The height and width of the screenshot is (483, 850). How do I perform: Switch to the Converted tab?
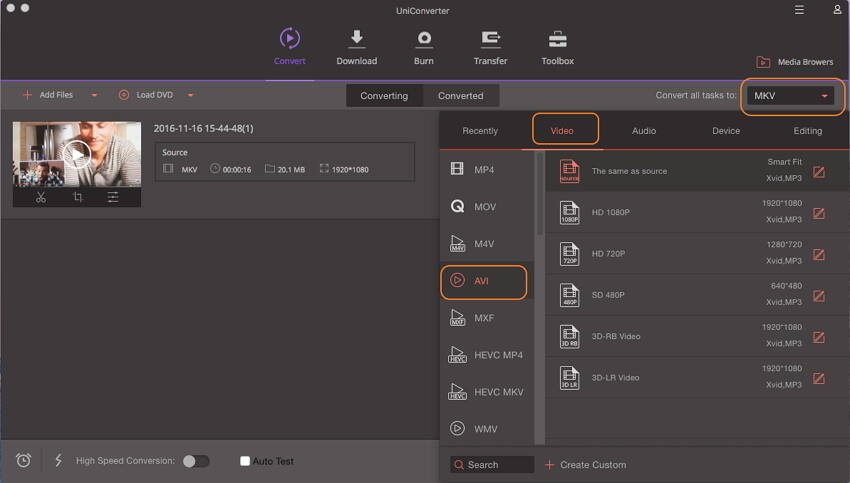click(461, 95)
